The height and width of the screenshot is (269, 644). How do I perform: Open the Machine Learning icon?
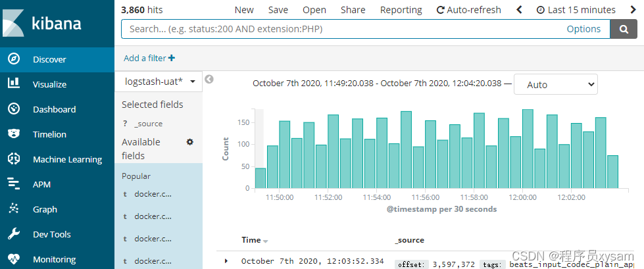coord(14,159)
